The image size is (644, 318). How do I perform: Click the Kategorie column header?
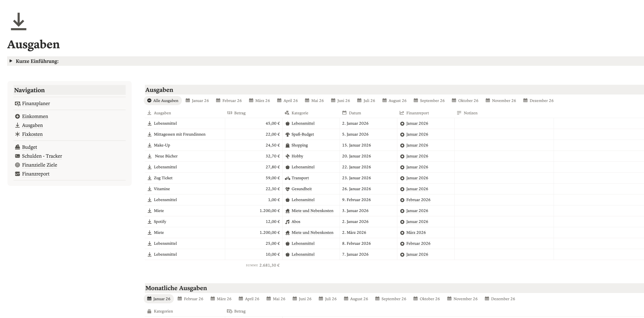(x=299, y=113)
